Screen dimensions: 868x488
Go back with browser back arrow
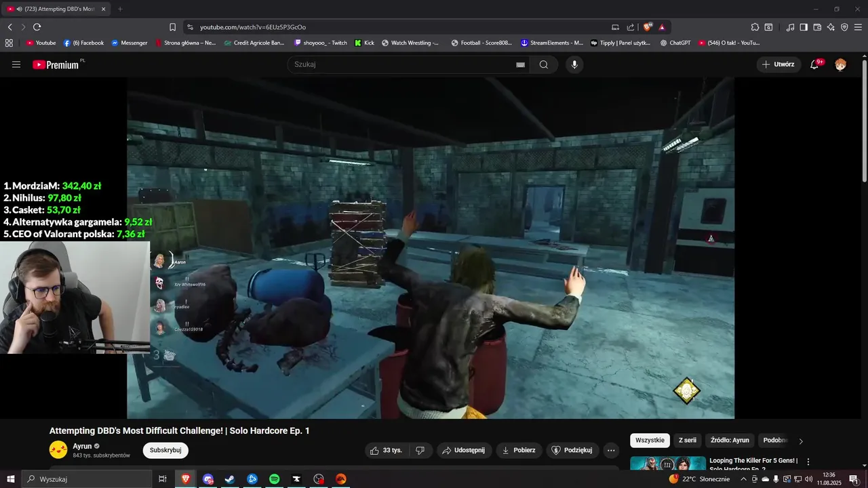(x=10, y=27)
